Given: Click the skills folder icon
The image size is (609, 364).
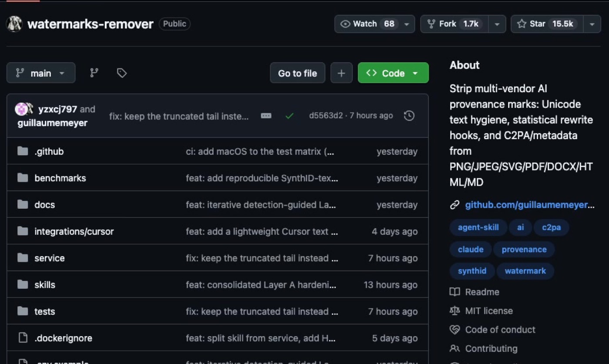Looking at the screenshot, I should tap(23, 284).
